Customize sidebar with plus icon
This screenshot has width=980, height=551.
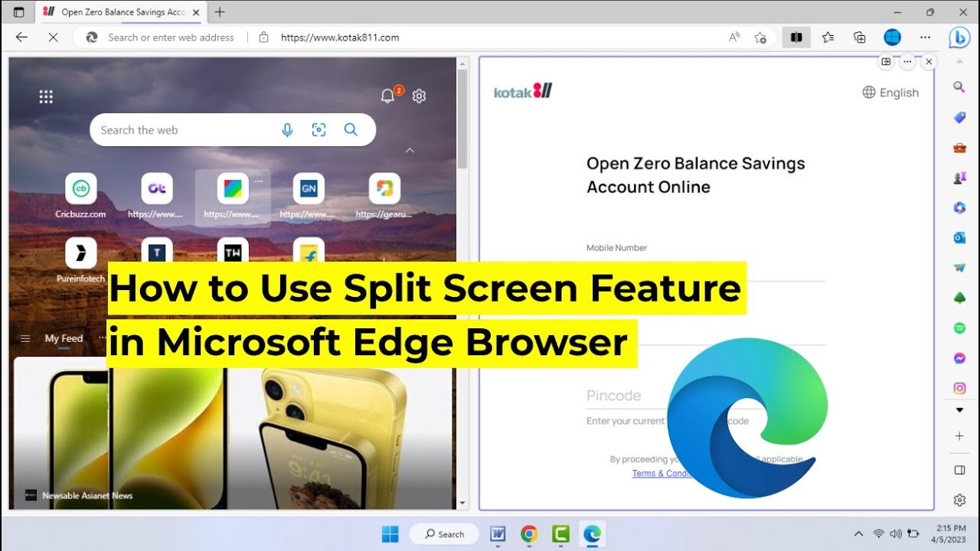coord(959,436)
